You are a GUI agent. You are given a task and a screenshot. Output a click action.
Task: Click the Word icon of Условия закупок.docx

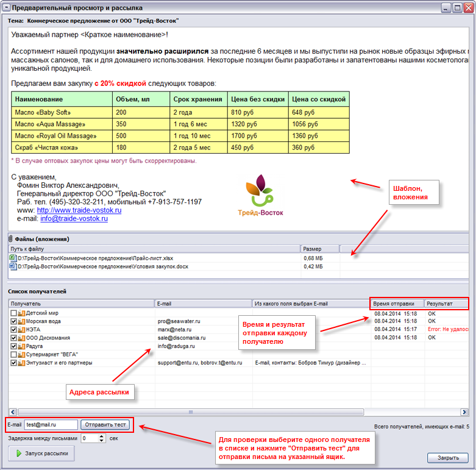click(x=13, y=266)
